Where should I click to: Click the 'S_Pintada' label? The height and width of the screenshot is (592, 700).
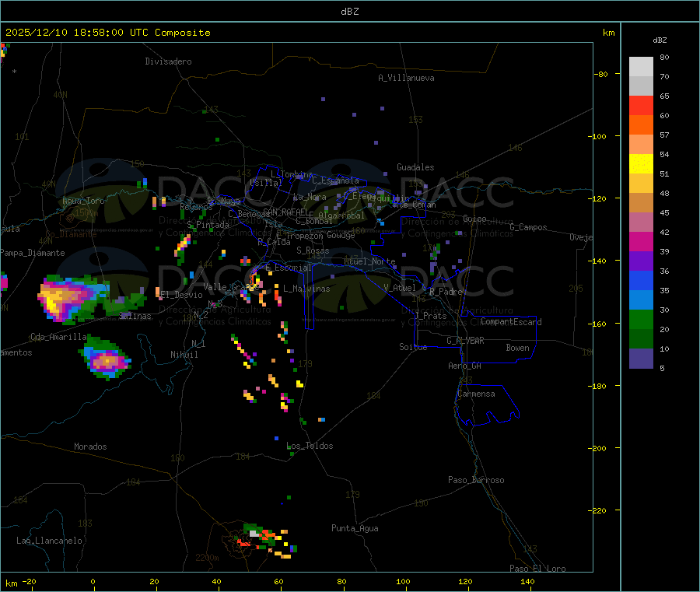coord(208,225)
